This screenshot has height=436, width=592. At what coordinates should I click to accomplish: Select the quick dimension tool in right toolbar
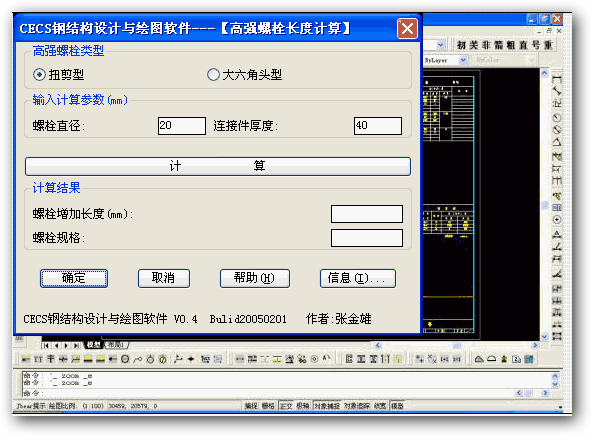click(557, 156)
